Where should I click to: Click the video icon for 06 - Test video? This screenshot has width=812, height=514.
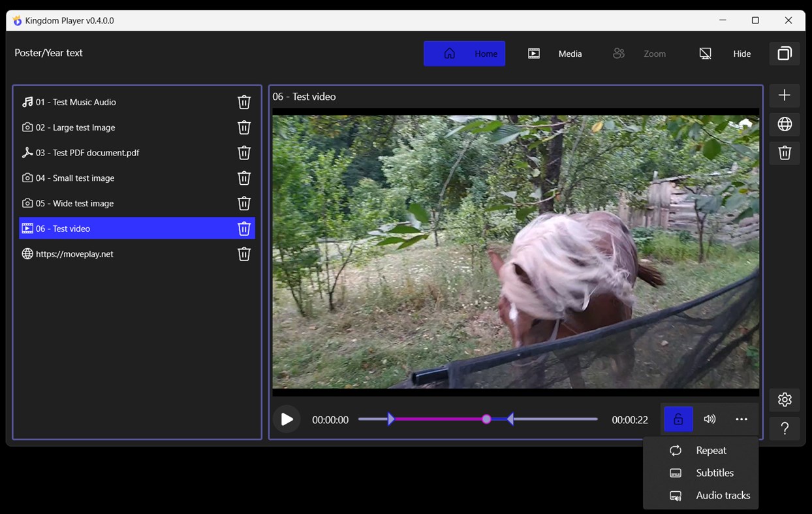27,229
